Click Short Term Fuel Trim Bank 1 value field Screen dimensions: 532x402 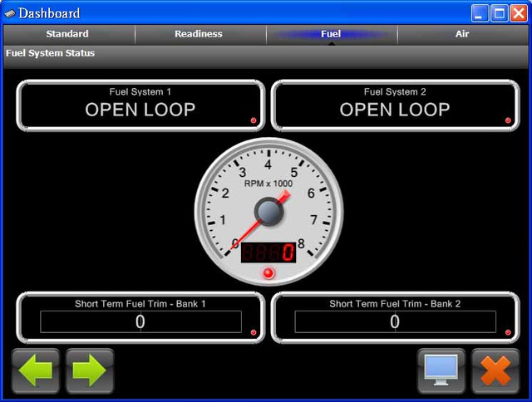(140, 322)
